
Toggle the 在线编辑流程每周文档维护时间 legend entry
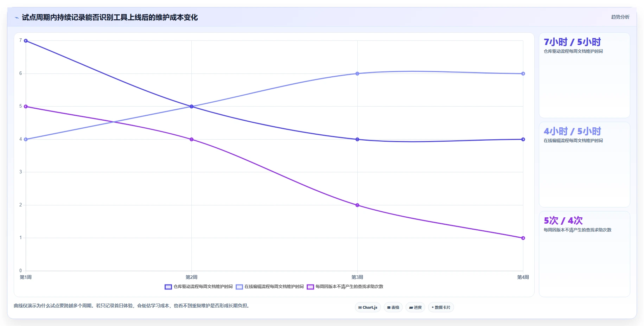[270, 287]
